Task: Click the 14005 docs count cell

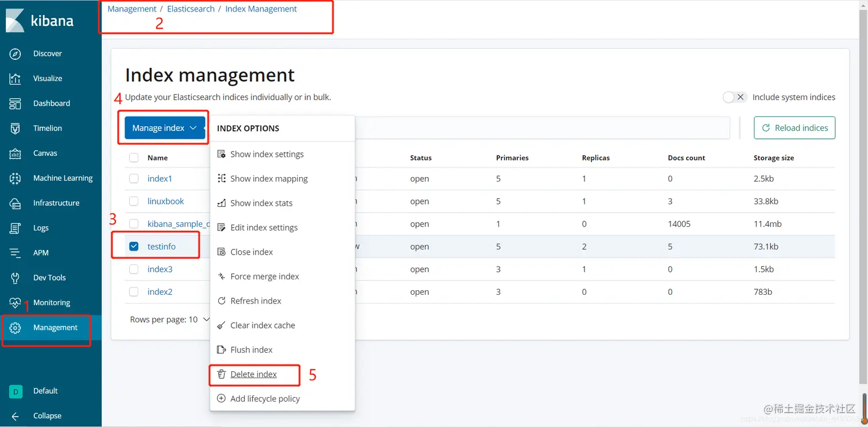Action: (x=679, y=224)
